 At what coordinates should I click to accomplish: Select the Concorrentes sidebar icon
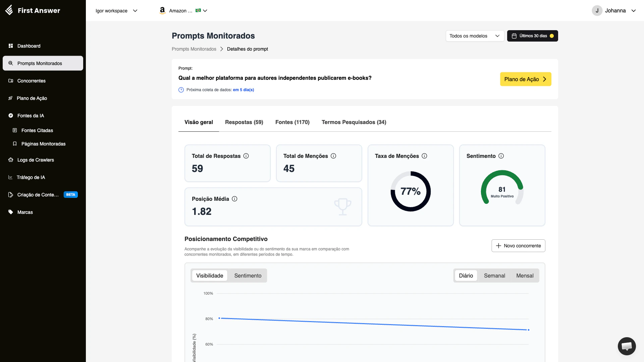tap(10, 81)
